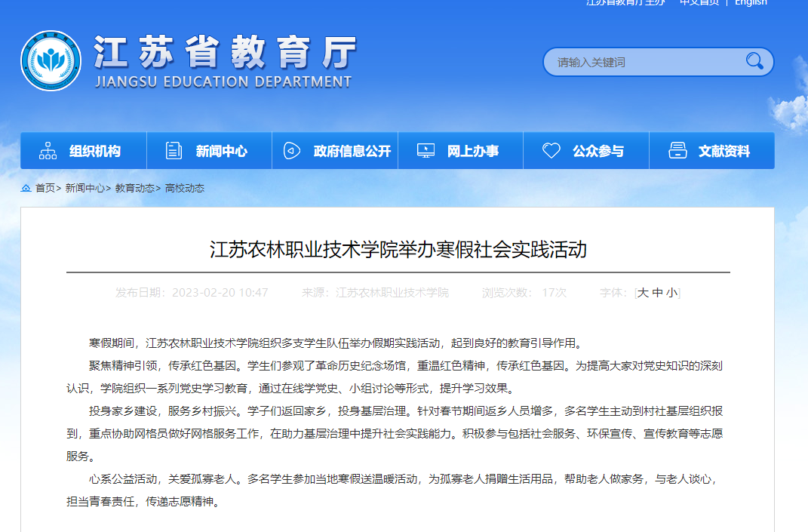Click the 公众参与 heart icon

click(x=551, y=151)
